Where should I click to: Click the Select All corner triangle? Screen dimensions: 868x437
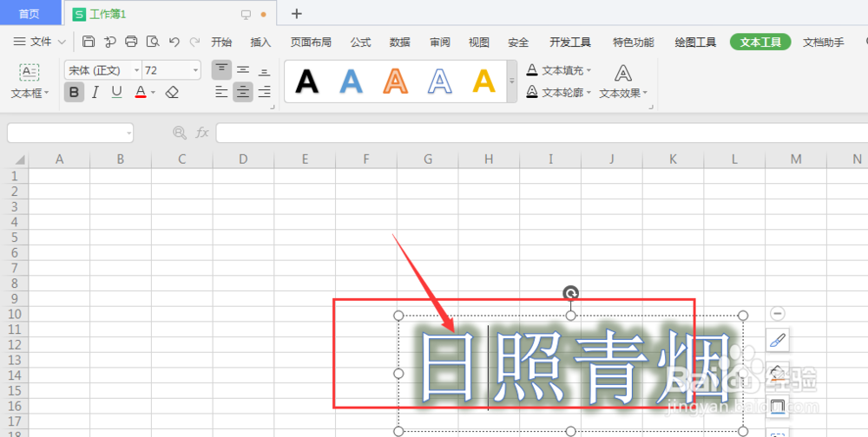click(x=21, y=160)
